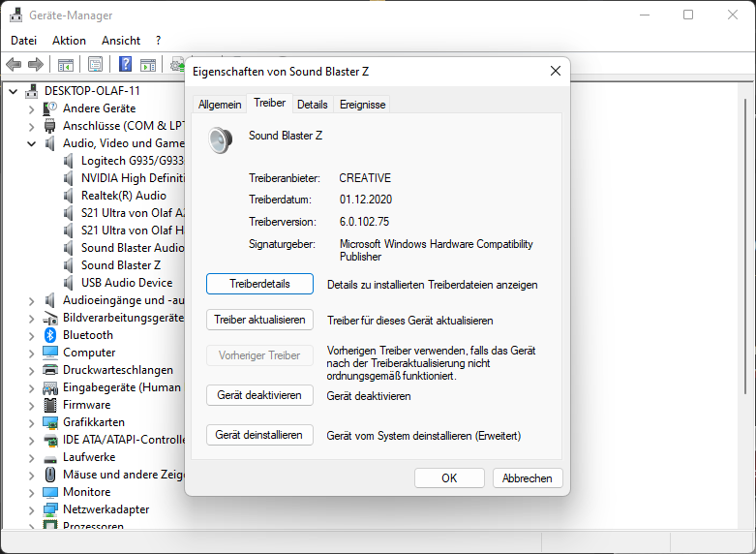
Task: Click the Treiberdetails button
Action: [259, 284]
